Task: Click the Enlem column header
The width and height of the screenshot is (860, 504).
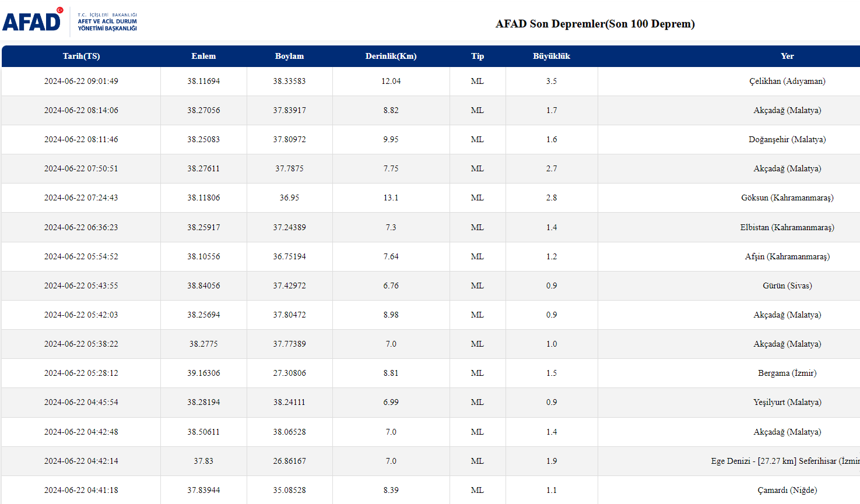Action: coord(203,56)
